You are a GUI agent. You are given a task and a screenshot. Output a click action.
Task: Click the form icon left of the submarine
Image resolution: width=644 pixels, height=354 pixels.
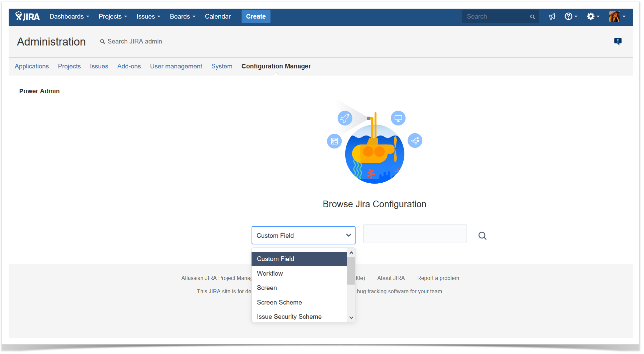[x=334, y=141]
